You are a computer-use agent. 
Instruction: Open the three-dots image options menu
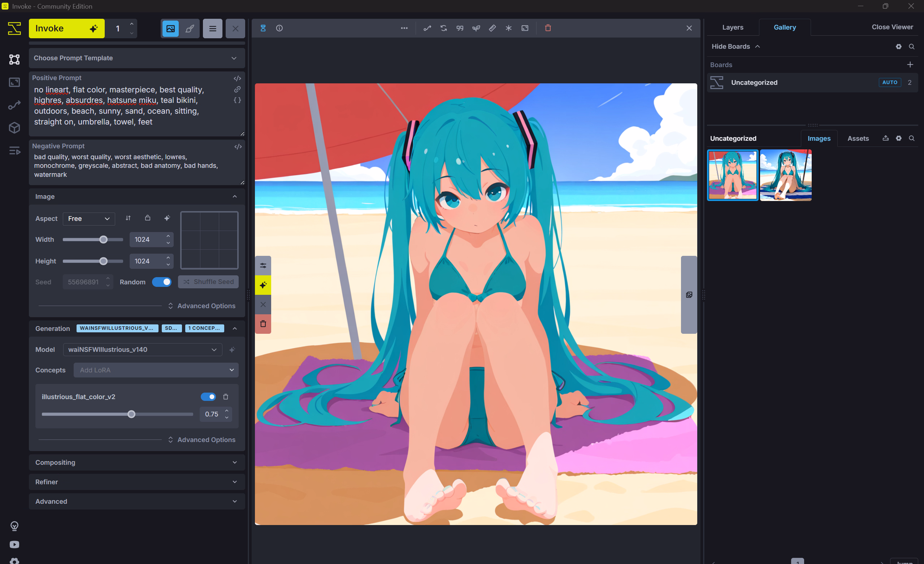(404, 28)
